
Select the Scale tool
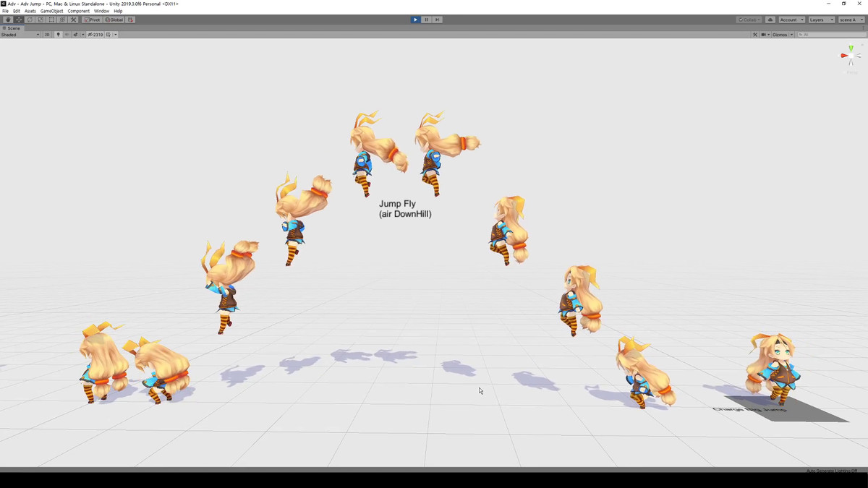[40, 20]
